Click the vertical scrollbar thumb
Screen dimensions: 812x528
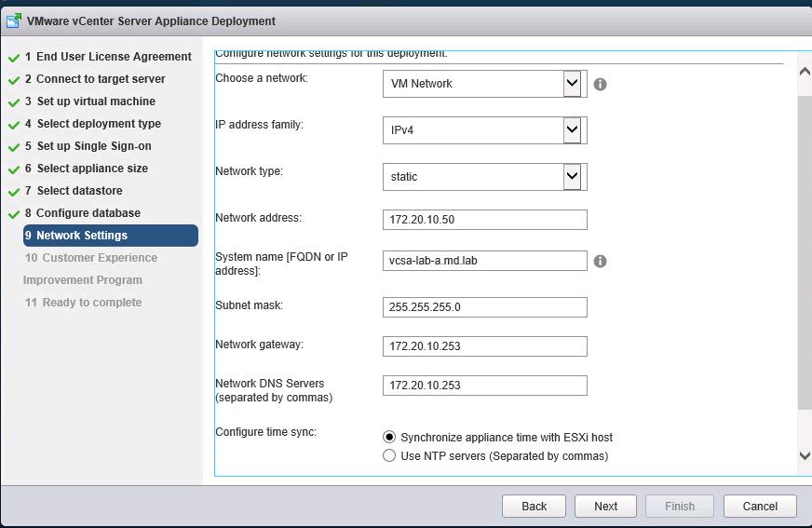pyautogui.click(x=805, y=251)
